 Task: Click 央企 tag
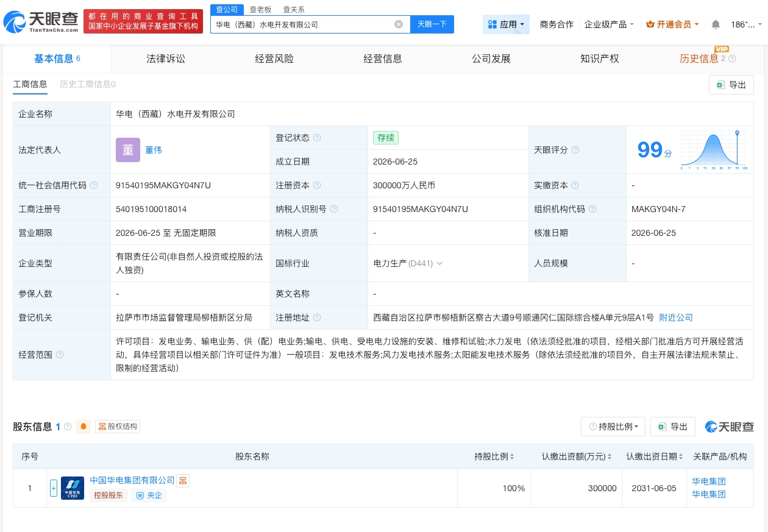(x=149, y=495)
